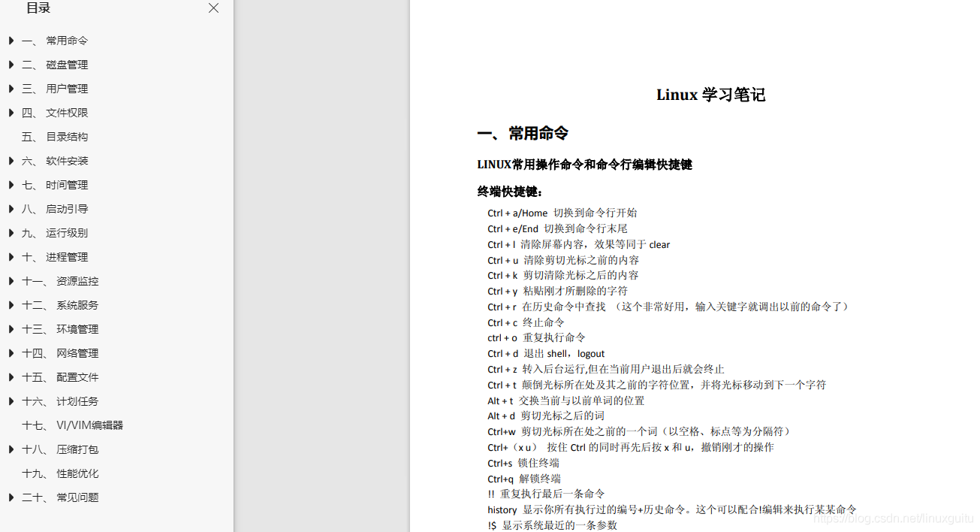Screen dimensions: 980x532
Task: Select 十九、性能优化 in the sidebar
Action: (x=60, y=473)
